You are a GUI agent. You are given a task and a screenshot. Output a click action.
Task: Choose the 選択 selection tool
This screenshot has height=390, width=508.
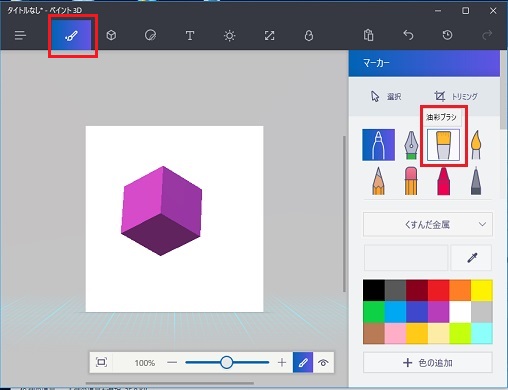point(386,97)
